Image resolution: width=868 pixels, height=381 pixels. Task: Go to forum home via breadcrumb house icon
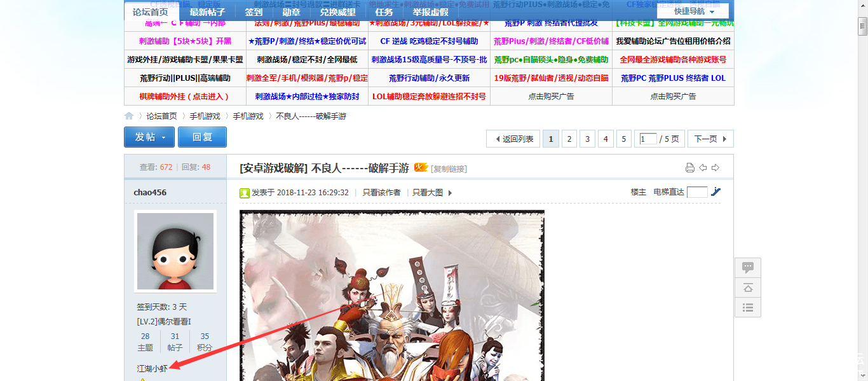(x=129, y=116)
